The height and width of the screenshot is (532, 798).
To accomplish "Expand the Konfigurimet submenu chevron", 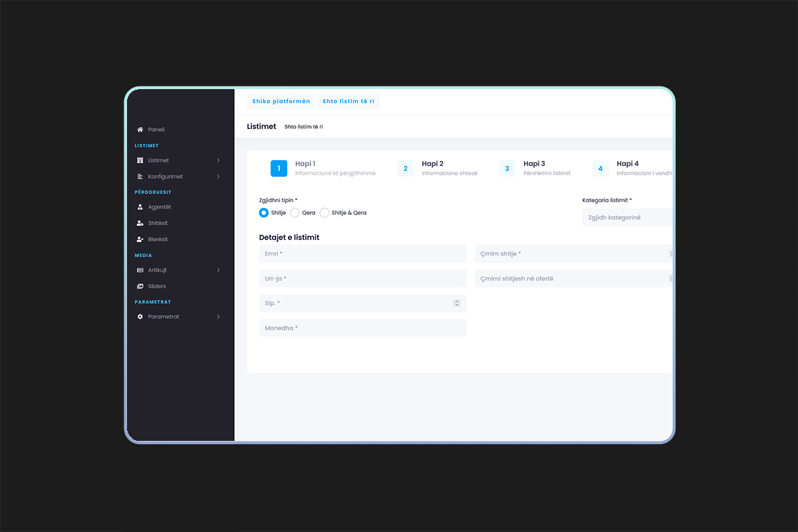I will point(218,177).
